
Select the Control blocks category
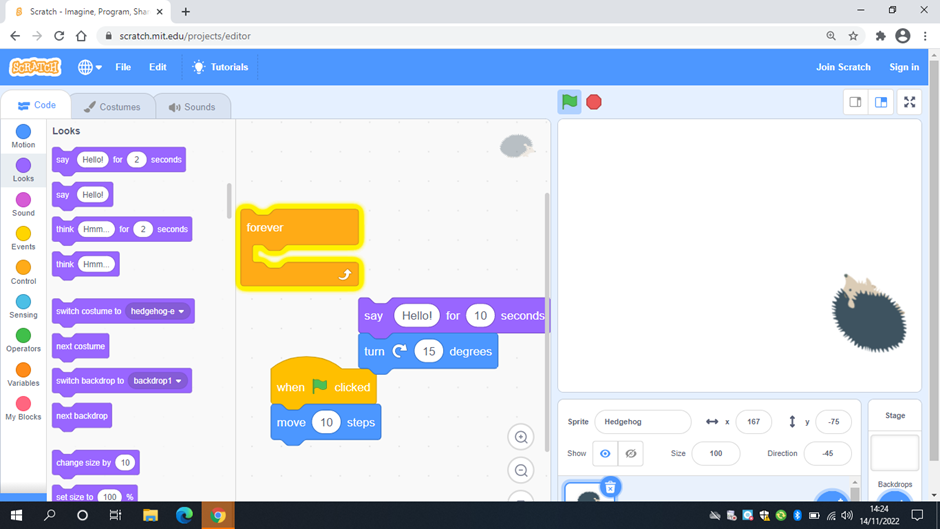tap(23, 272)
